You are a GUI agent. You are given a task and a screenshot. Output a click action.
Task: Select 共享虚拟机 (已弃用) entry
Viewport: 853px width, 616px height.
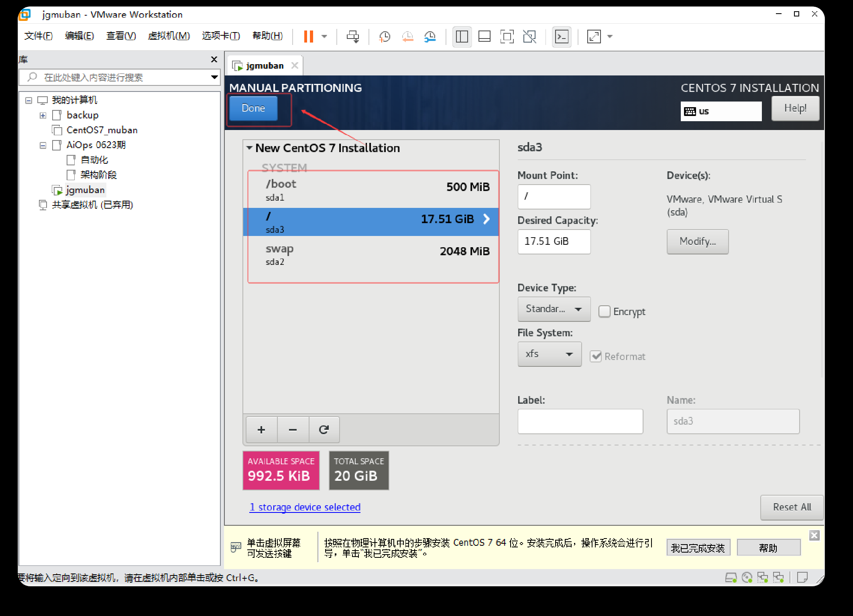tap(86, 205)
